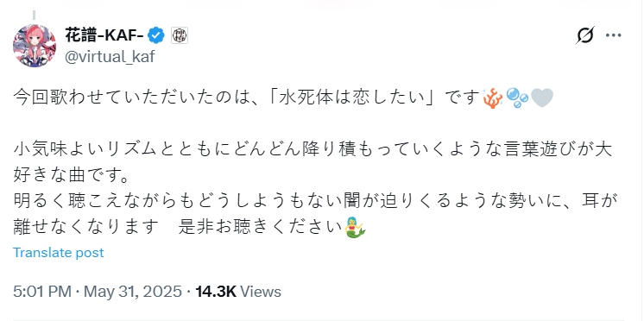Viewport: 644px width, 321px height.
Task: Click the grey heart emoji
Action: [542, 98]
